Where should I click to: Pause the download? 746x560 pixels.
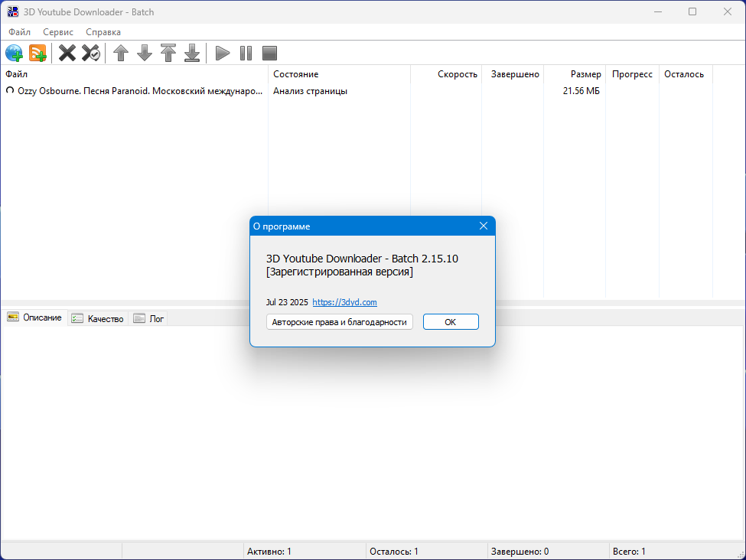click(246, 53)
